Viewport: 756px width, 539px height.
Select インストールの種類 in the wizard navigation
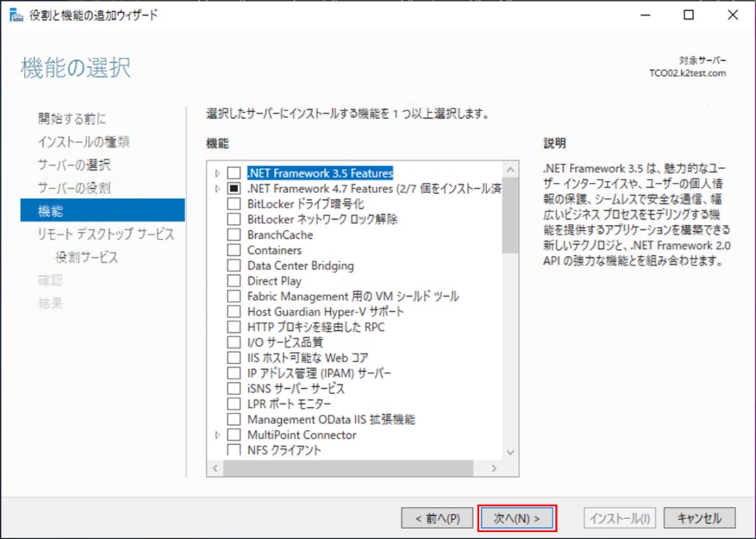[x=83, y=142]
